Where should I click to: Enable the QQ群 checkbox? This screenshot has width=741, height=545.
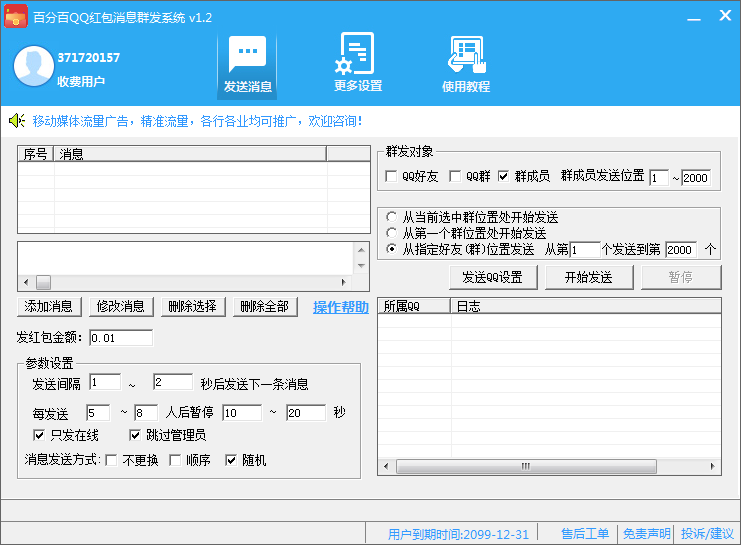[455, 176]
